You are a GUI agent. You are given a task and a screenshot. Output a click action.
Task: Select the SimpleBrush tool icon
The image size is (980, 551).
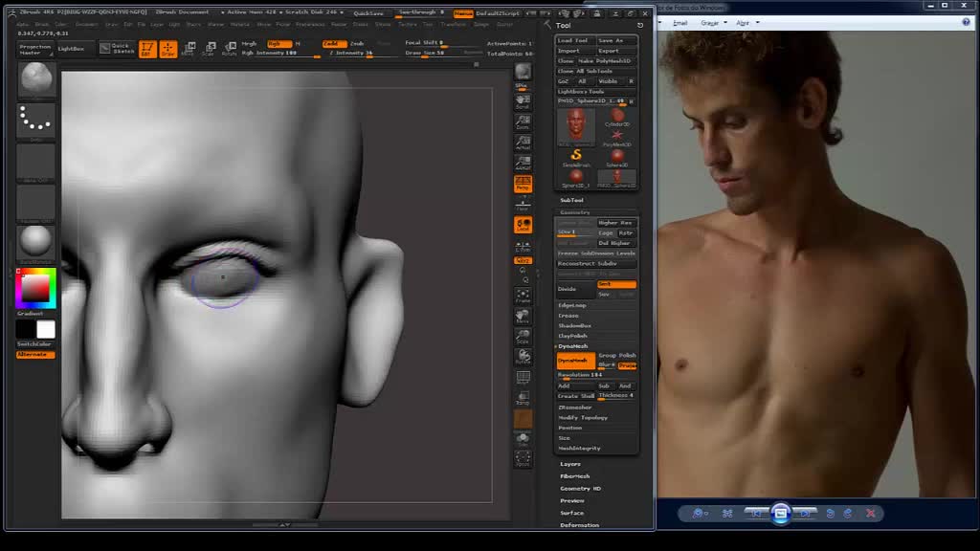pos(576,155)
